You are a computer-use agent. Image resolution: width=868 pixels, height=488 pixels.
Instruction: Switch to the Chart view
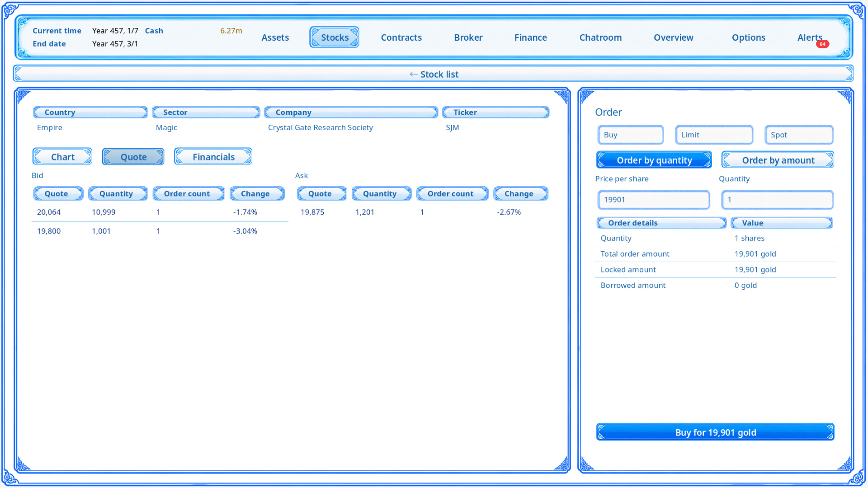click(62, 157)
